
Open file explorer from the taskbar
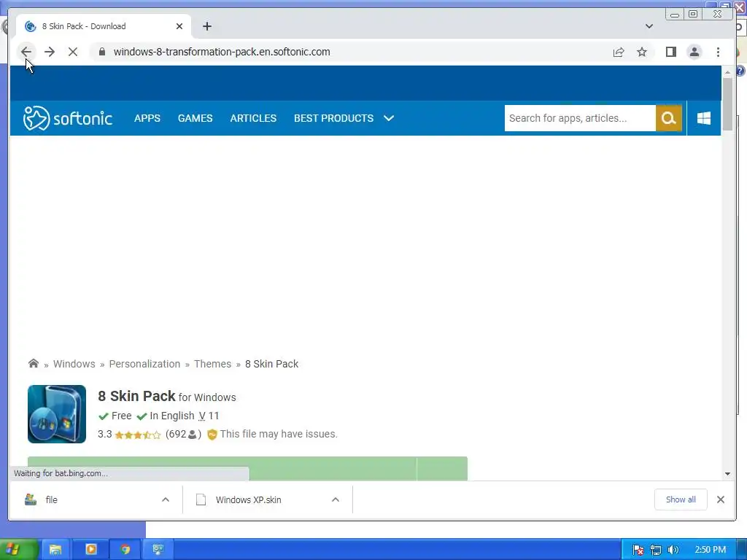pos(55,550)
